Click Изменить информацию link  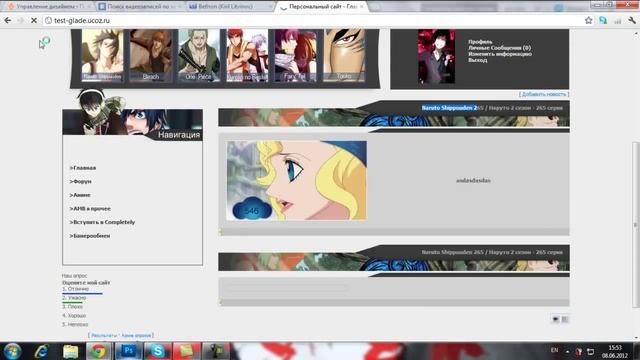pyautogui.click(x=500, y=54)
